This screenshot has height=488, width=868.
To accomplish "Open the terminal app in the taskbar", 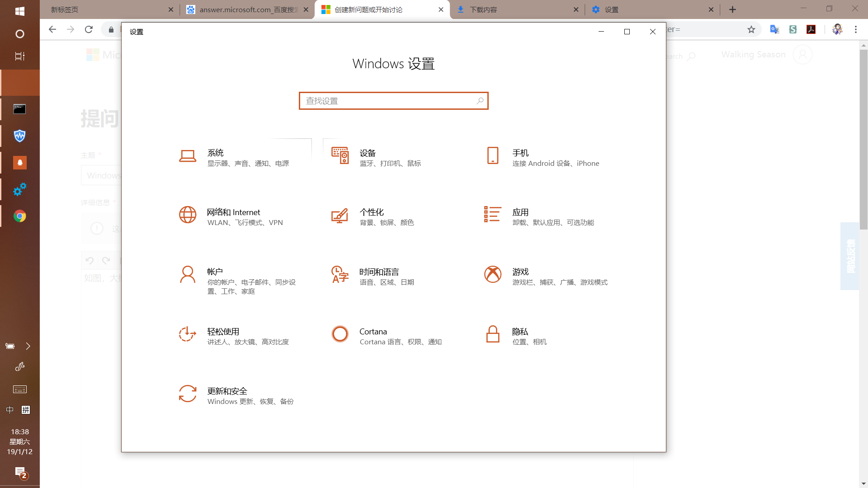I will pyautogui.click(x=20, y=109).
